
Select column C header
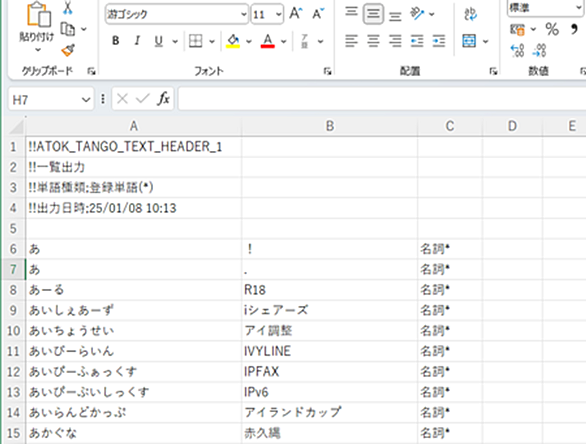coord(450,126)
